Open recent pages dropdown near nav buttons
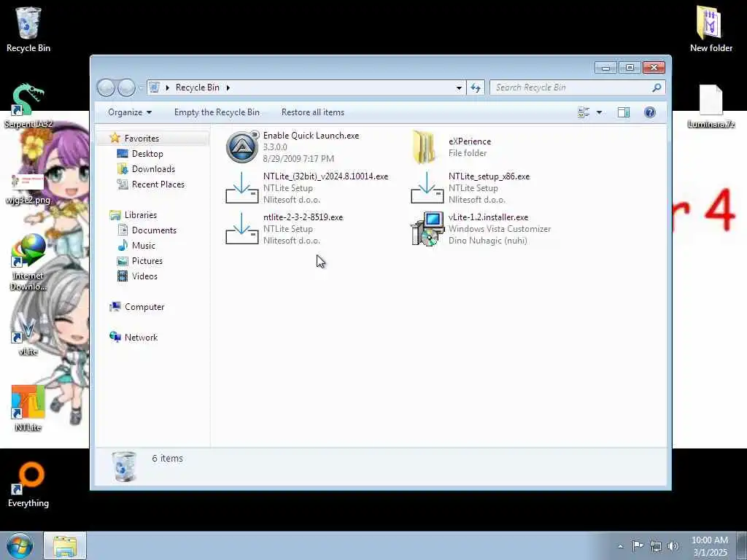This screenshot has height=560, width=747. click(x=141, y=87)
